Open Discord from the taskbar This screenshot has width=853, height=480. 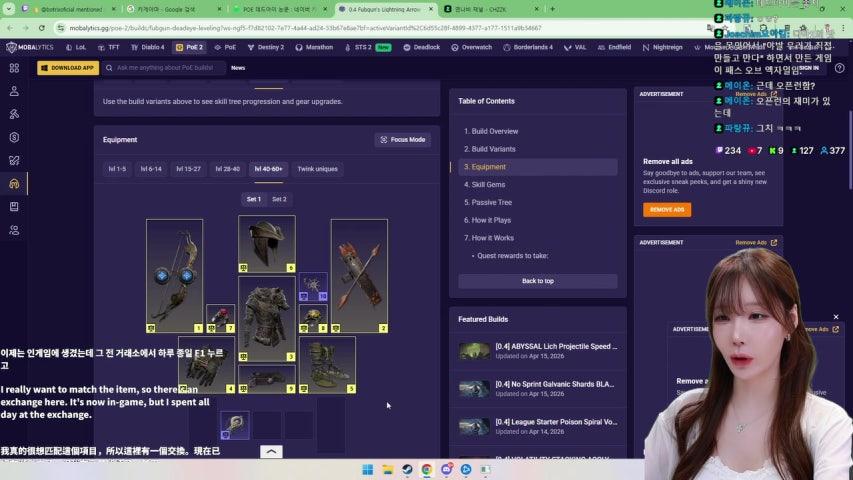pyautogui.click(x=447, y=470)
